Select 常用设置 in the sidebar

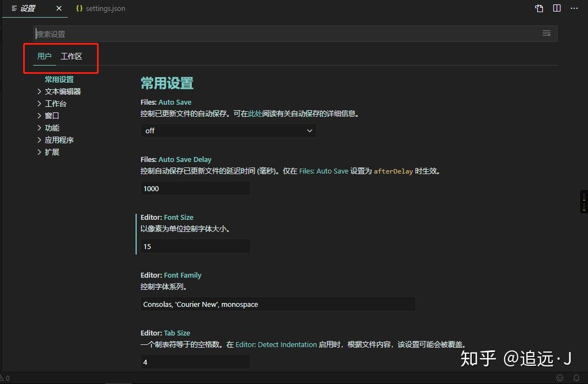[x=59, y=79]
